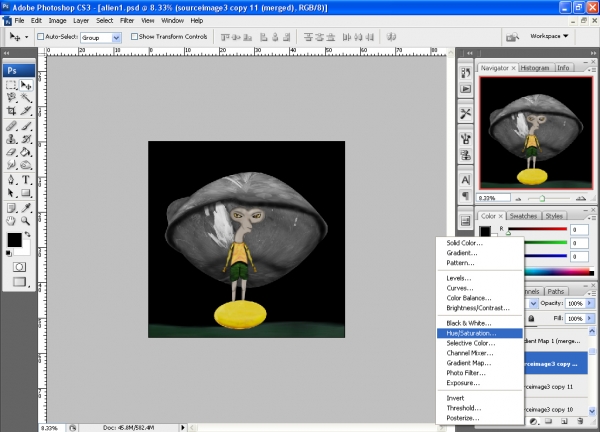Switch to the Paths tab
Viewport: 600px width, 432px height.
click(x=556, y=291)
